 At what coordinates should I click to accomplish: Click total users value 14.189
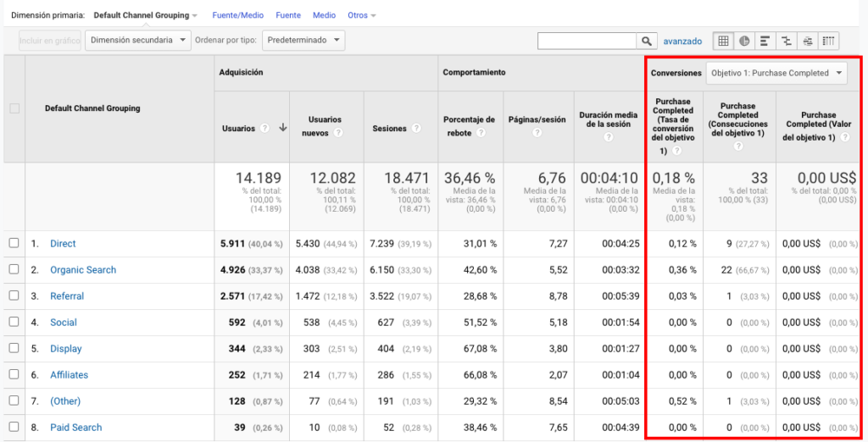click(259, 178)
